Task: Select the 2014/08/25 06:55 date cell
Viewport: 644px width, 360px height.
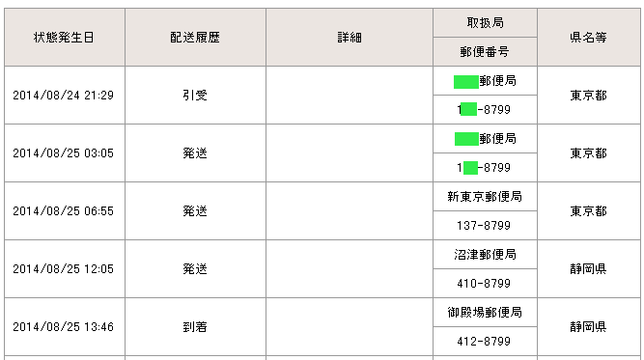Action: pyautogui.click(x=64, y=211)
